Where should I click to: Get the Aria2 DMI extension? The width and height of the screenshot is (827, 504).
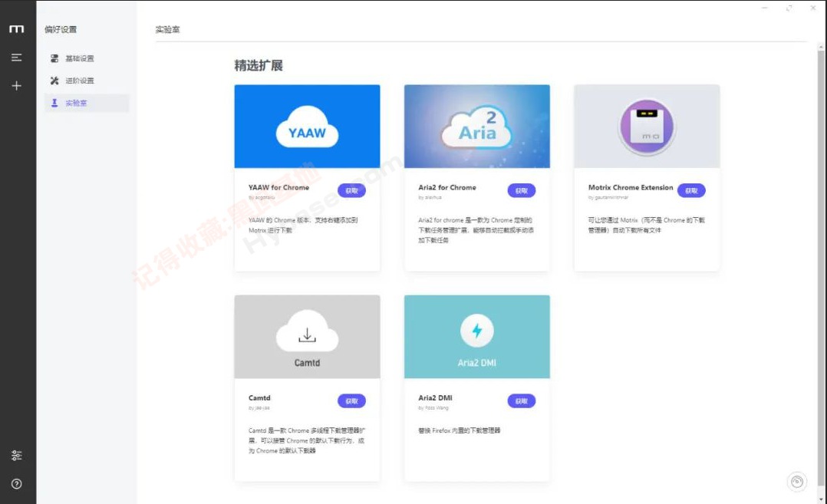pyautogui.click(x=521, y=401)
